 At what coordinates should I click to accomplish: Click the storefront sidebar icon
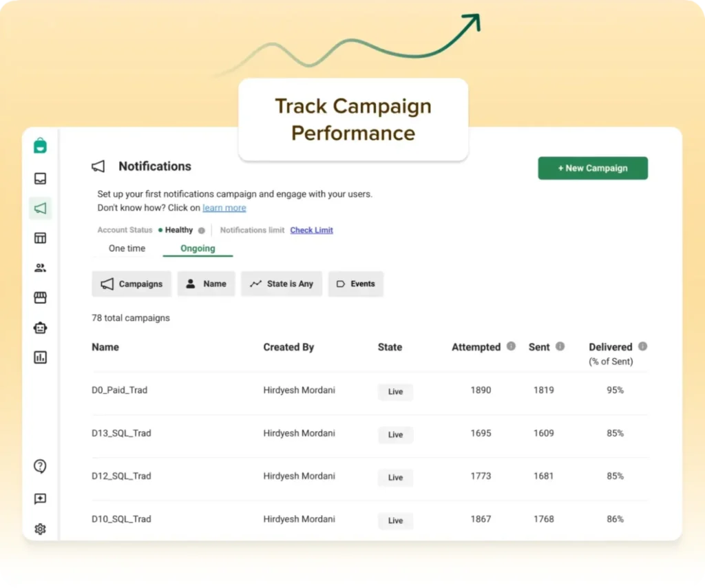[40, 297]
